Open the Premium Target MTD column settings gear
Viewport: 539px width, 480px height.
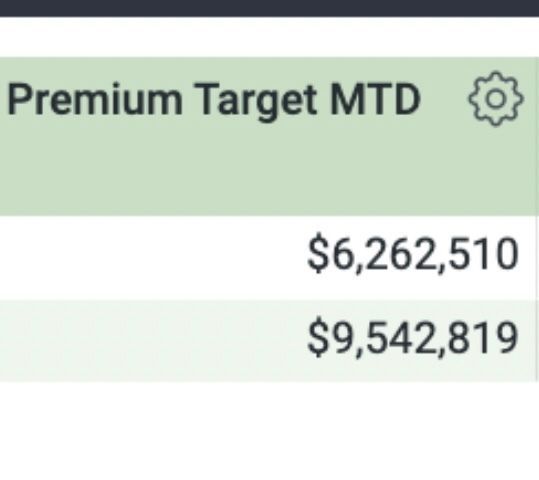tap(496, 99)
